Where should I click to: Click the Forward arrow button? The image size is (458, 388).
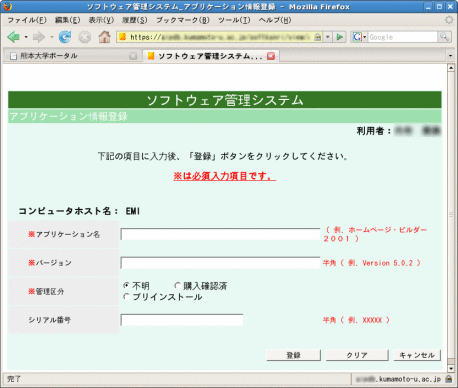[x=39, y=37]
